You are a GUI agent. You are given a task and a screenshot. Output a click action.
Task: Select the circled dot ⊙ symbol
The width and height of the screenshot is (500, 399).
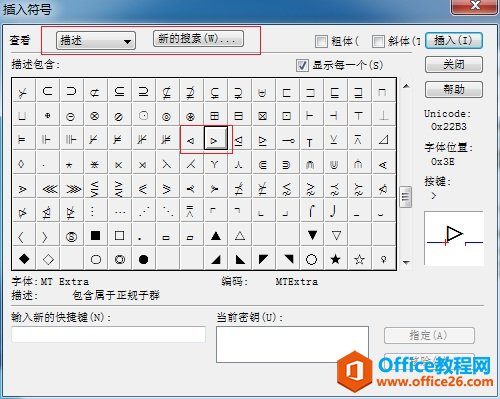144,116
